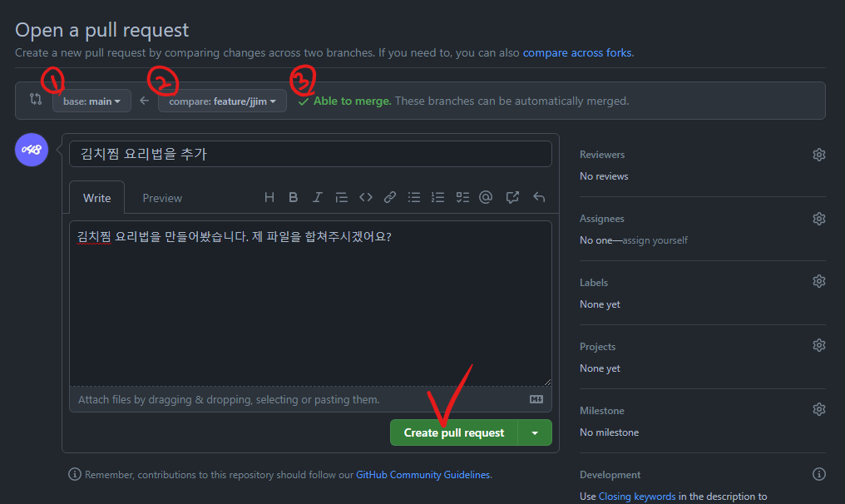
Task: Insert a heading with the H icon
Action: coord(269,197)
